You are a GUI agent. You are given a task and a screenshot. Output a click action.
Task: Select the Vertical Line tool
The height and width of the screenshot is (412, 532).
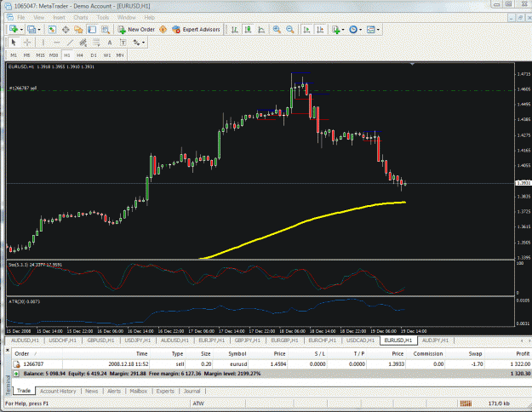pos(43,43)
